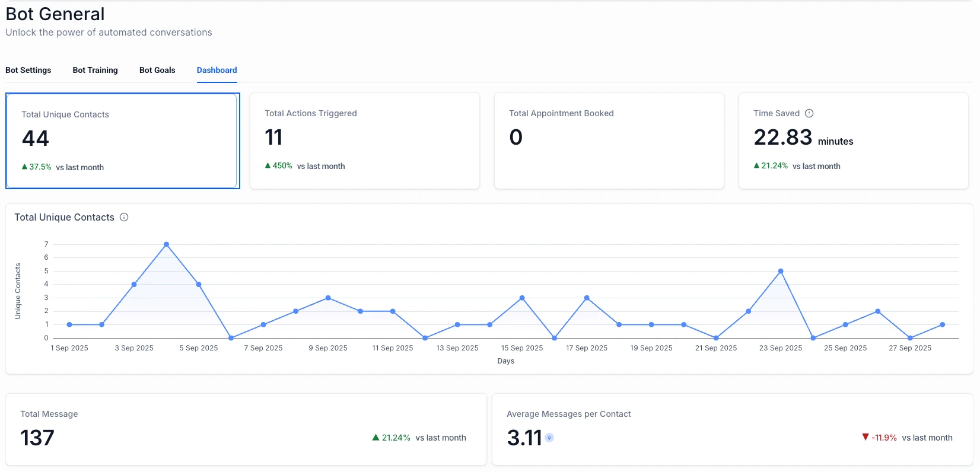
Task: Click green up arrow beside 37.5%
Action: (x=24, y=167)
